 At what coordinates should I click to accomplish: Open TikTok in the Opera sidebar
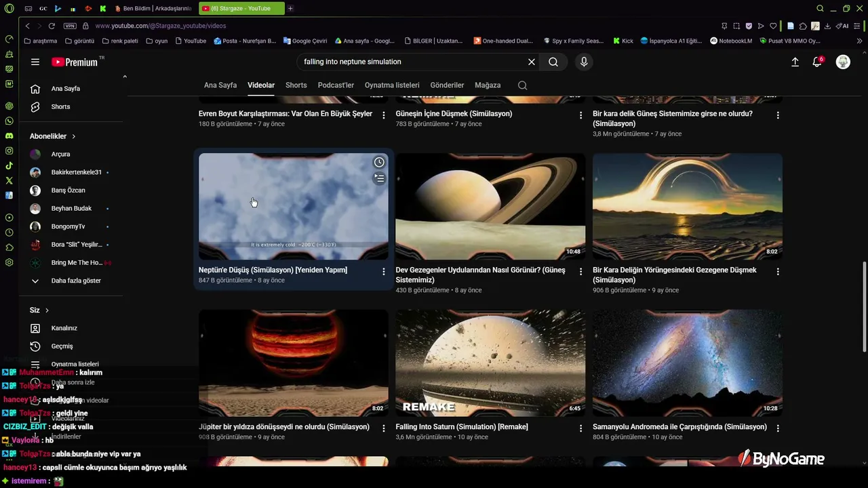point(9,165)
